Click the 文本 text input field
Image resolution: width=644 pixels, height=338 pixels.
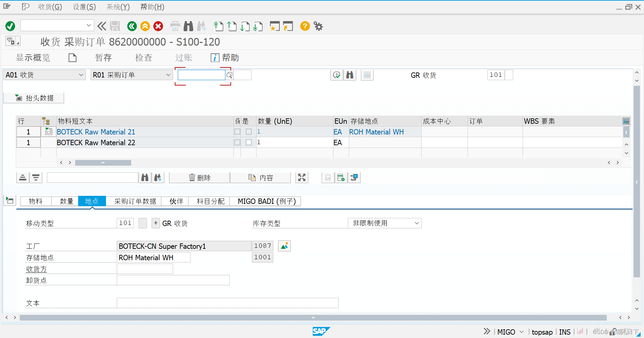click(x=228, y=303)
